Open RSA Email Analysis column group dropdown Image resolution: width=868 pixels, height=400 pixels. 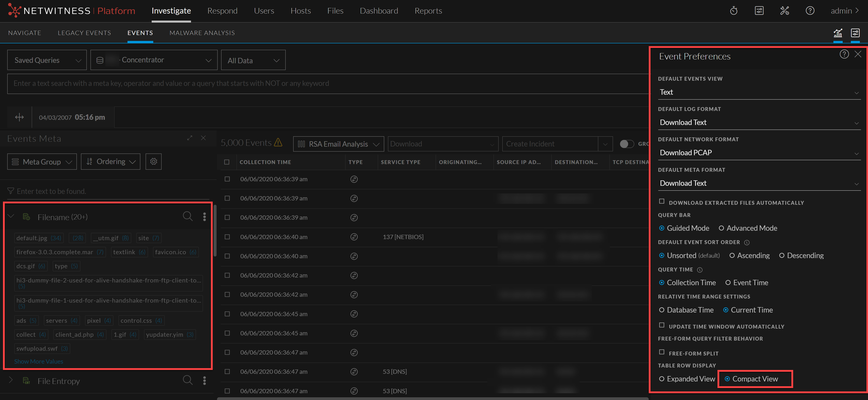click(338, 144)
